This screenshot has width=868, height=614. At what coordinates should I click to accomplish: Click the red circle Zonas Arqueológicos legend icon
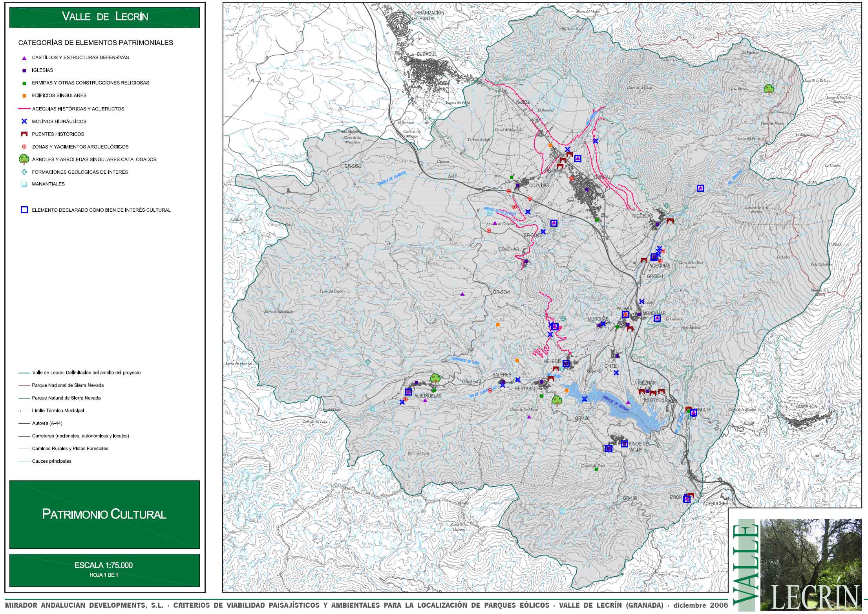[24, 147]
